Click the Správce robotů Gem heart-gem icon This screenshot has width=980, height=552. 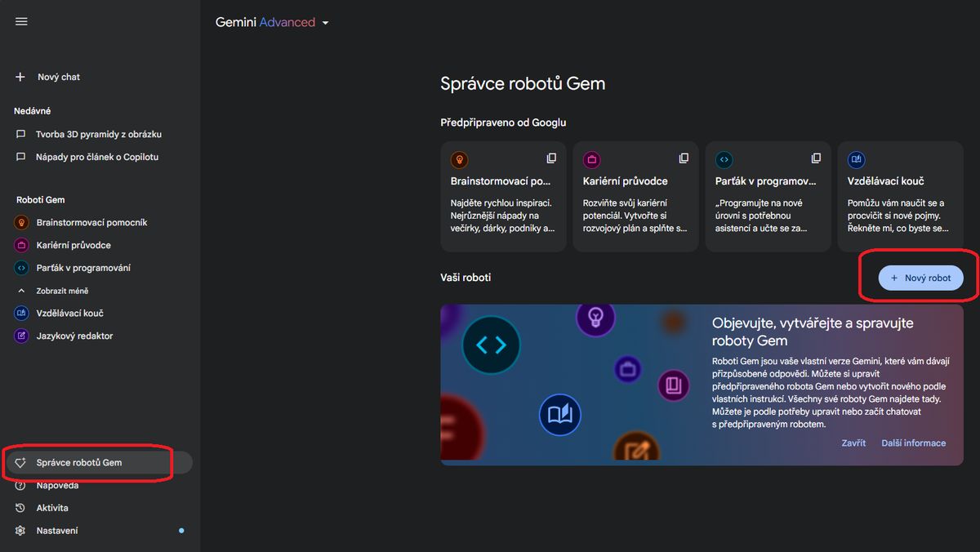(20, 462)
